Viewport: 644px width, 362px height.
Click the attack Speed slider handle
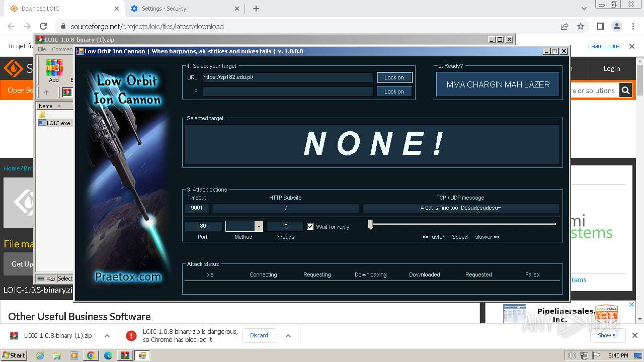point(370,225)
